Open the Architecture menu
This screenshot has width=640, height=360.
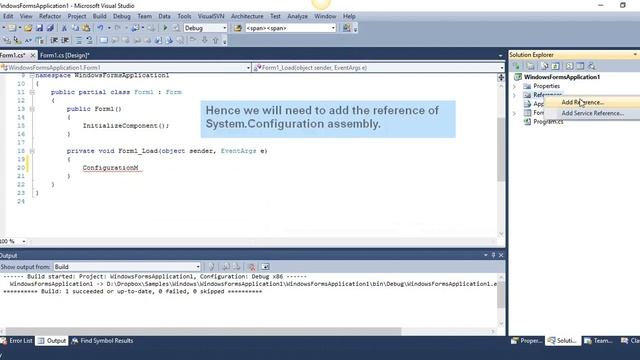point(247,16)
